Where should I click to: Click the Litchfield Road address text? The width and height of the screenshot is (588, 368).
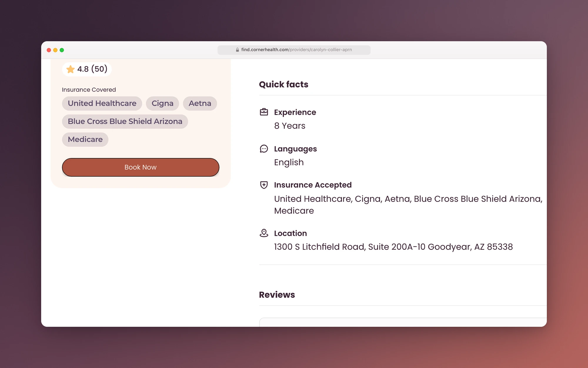click(x=393, y=247)
